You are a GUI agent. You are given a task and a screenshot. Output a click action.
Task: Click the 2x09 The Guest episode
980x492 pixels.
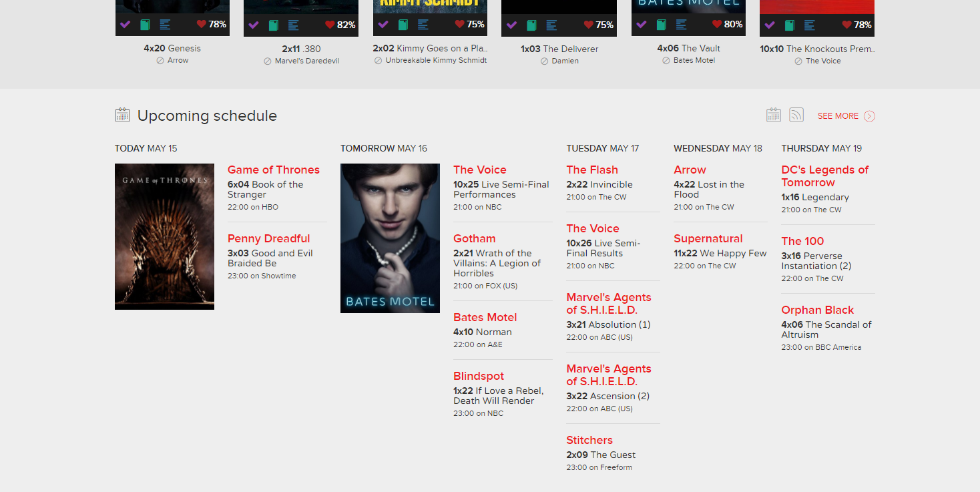tap(601, 455)
